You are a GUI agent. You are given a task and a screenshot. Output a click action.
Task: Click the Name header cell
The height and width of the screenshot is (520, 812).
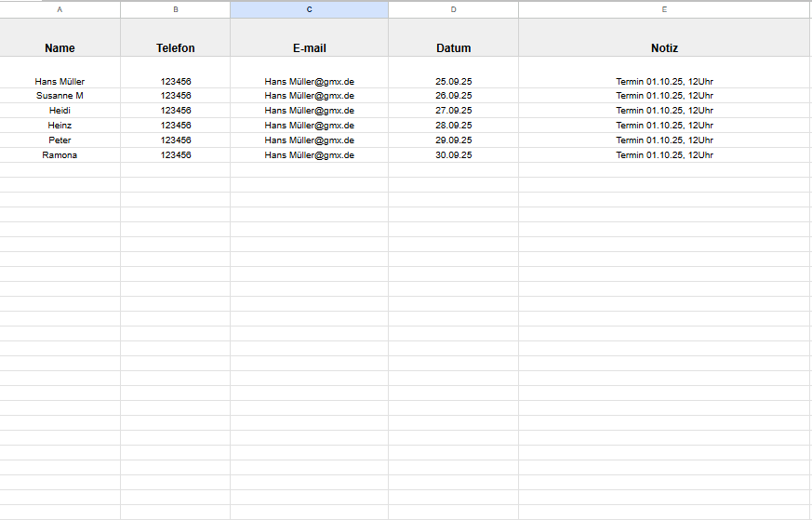(x=60, y=47)
